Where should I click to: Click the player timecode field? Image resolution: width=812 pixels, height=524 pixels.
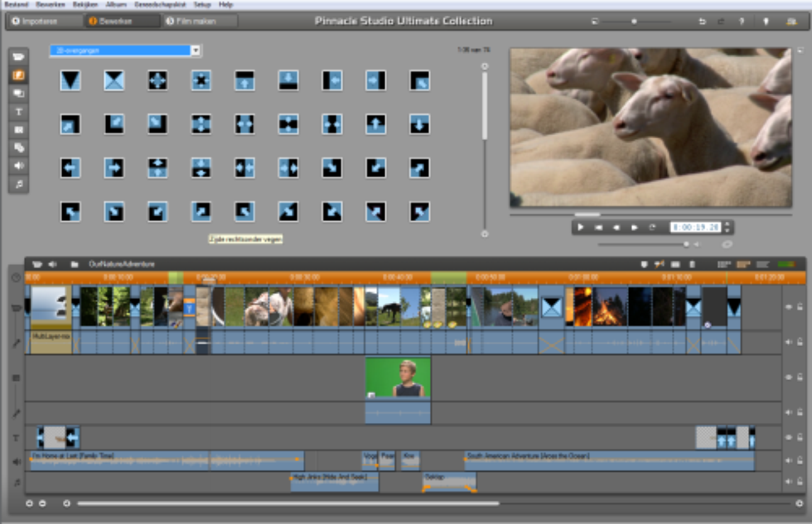click(x=695, y=227)
